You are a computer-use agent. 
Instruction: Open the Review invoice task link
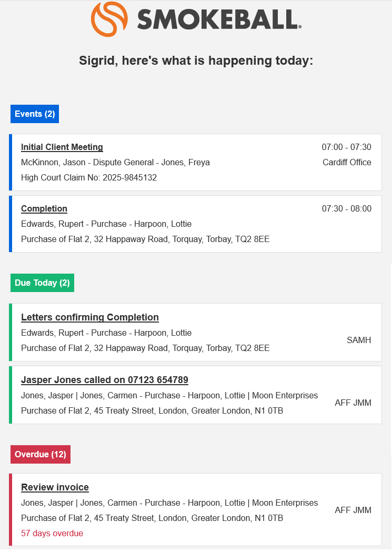(x=55, y=487)
